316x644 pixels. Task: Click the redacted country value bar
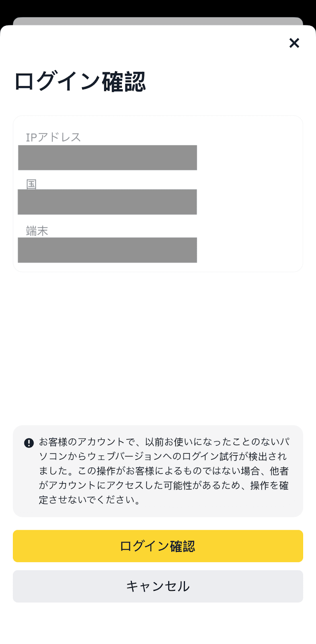[107, 202]
